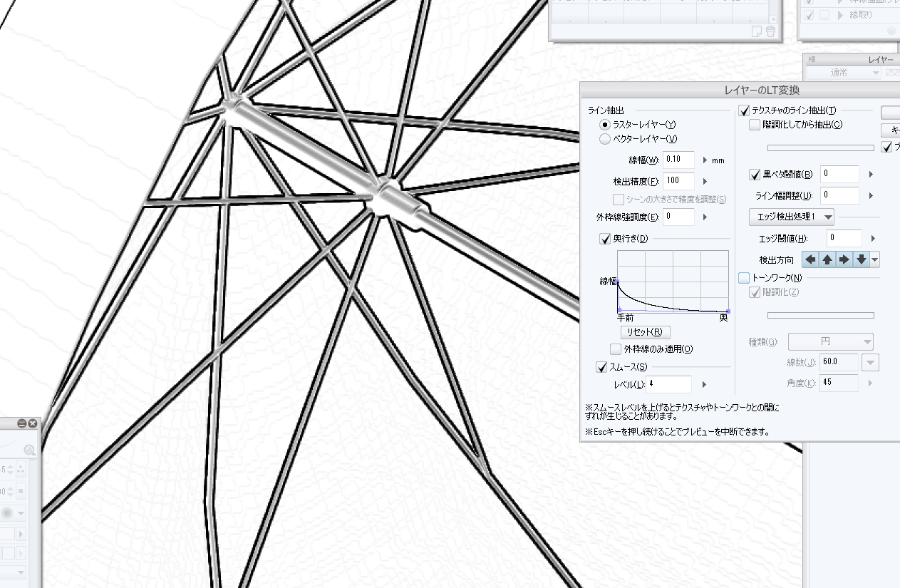The height and width of the screenshot is (588, 900).
Task: Toggle the スムース(S) checkbox
Action: [x=601, y=367]
